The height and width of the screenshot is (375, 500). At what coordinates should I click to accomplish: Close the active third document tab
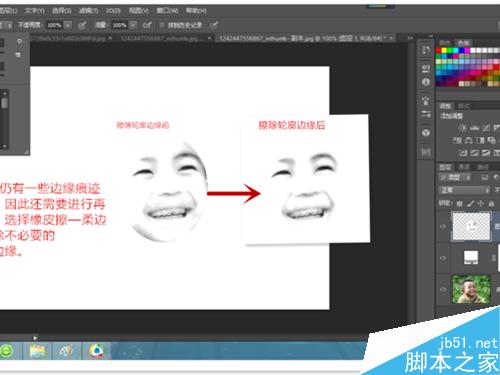coord(391,38)
